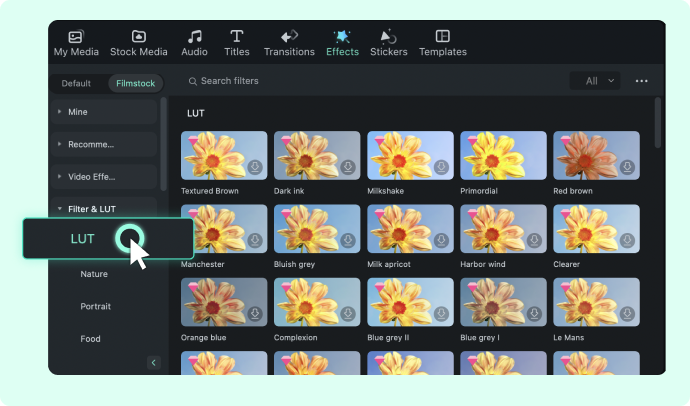The width and height of the screenshot is (690, 406).
Task: Switch to the Default toggle option
Action: point(76,83)
